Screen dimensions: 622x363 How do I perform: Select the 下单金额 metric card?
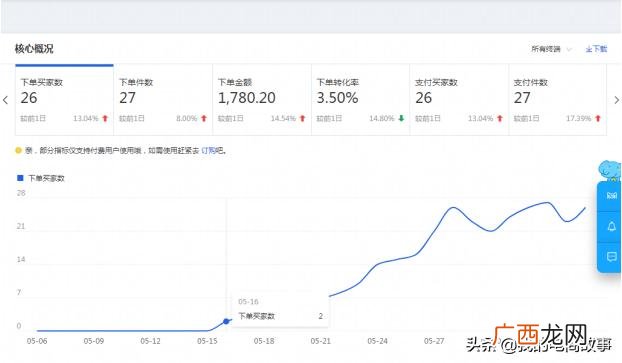pyautogui.click(x=262, y=100)
